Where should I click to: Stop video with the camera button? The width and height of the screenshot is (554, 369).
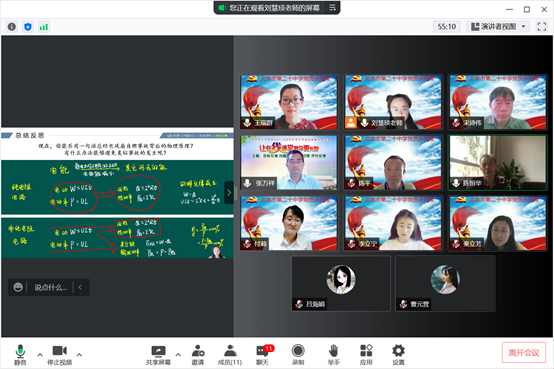click(60, 355)
